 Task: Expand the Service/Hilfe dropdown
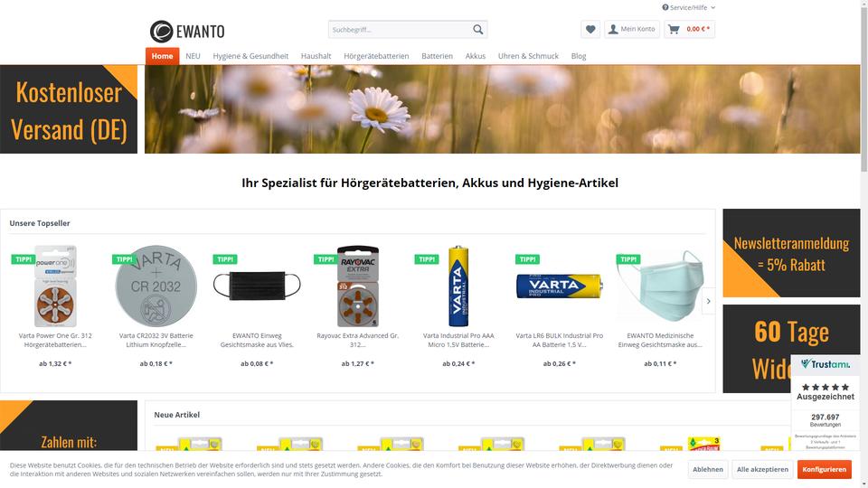(689, 7)
